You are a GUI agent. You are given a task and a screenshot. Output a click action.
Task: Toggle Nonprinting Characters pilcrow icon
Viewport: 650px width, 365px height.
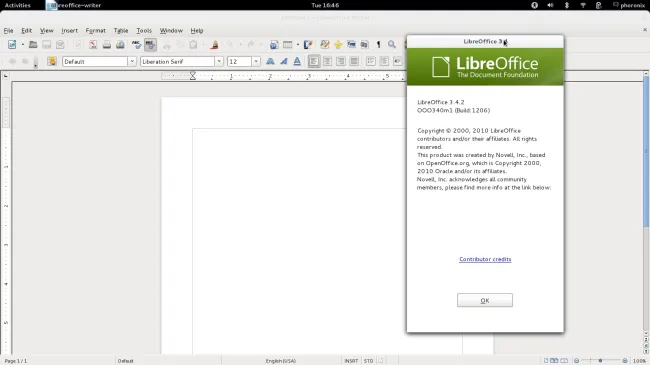tap(378, 44)
